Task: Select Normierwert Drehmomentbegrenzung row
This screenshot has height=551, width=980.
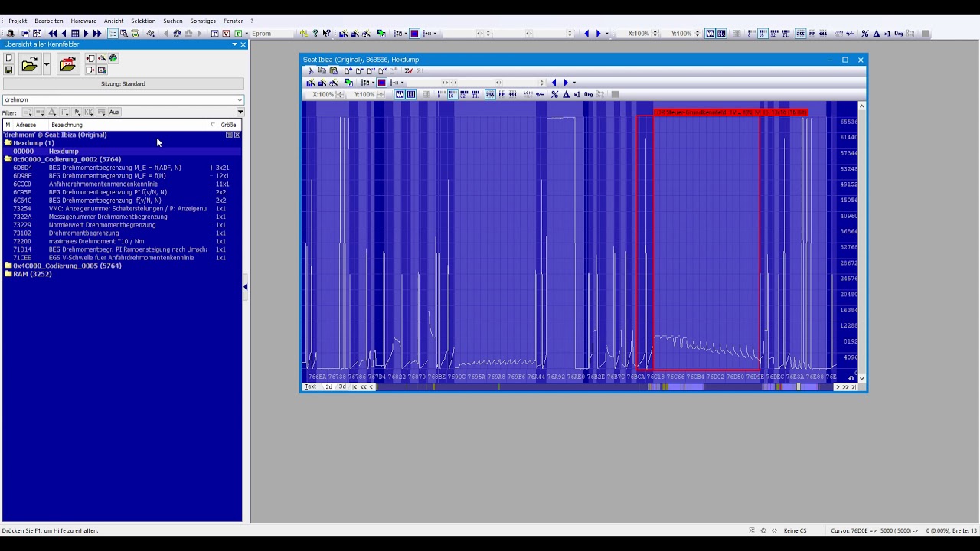Action: pyautogui.click(x=122, y=225)
